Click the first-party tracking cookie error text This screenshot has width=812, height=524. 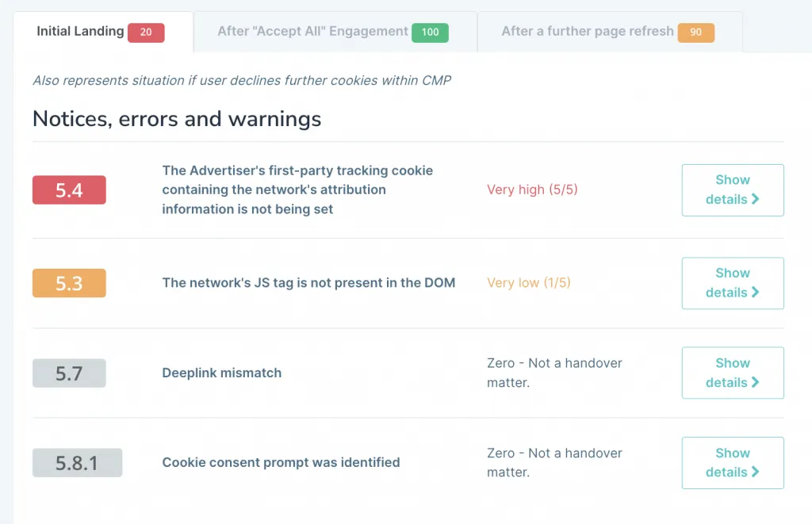pos(297,190)
